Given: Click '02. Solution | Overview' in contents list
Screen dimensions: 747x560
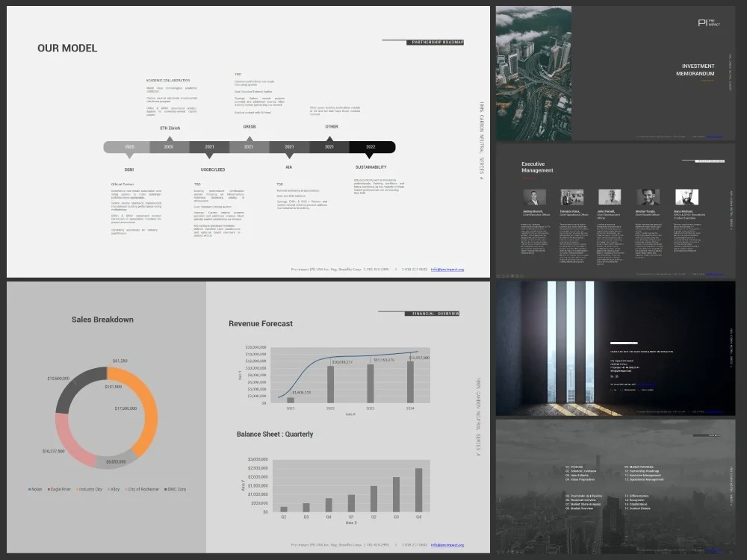Looking at the screenshot, I should pos(580,471).
